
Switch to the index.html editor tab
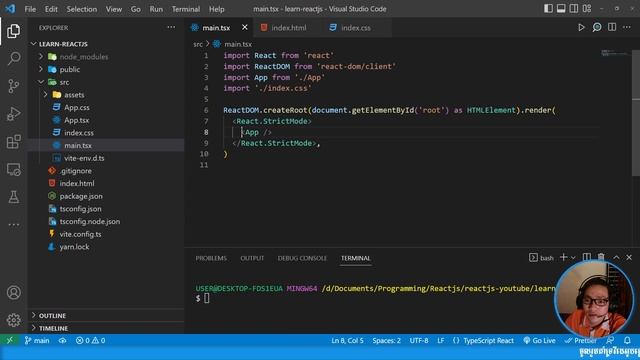289,27
